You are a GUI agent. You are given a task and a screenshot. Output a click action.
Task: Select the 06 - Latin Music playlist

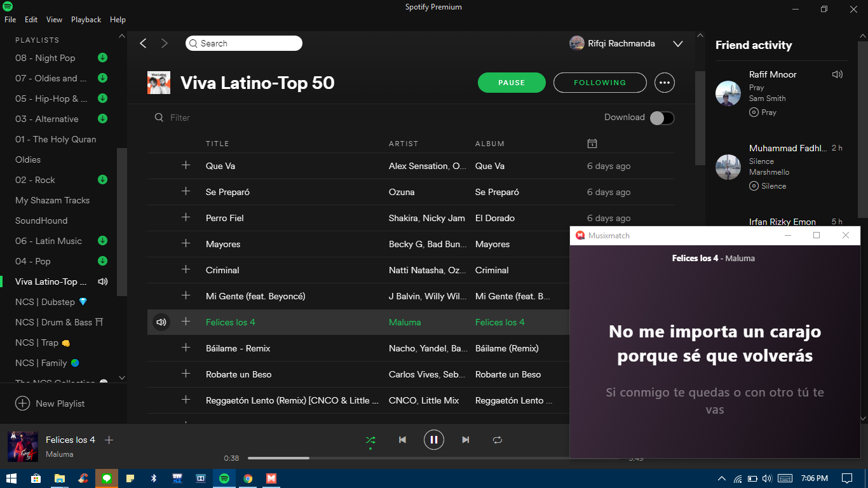click(x=48, y=241)
